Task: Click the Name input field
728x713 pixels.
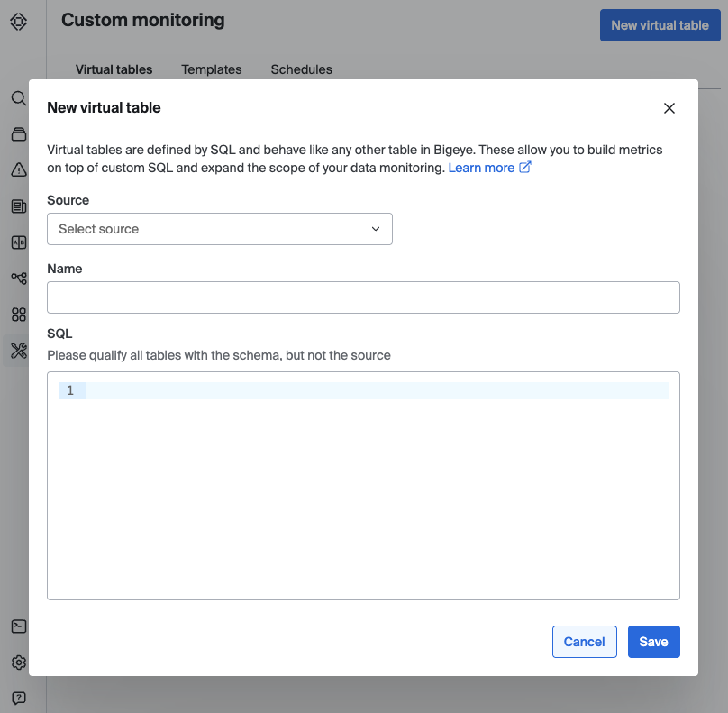Action: 363,297
